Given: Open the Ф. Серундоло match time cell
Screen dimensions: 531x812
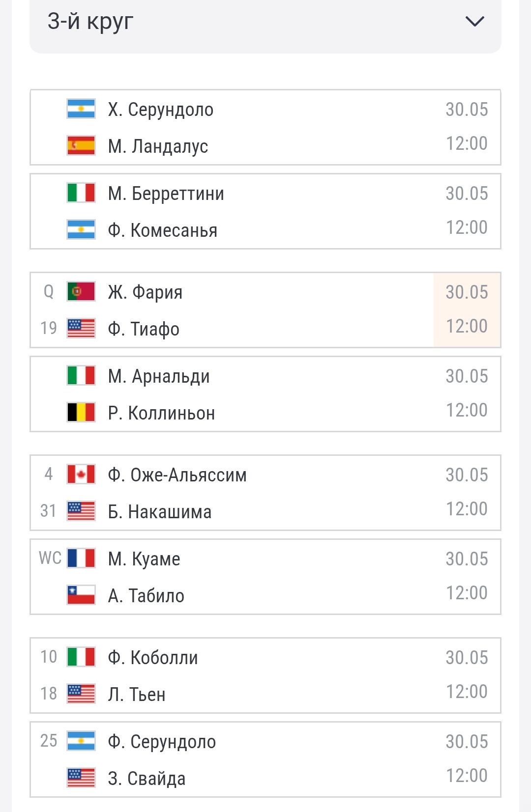Looking at the screenshot, I should coord(467,759).
